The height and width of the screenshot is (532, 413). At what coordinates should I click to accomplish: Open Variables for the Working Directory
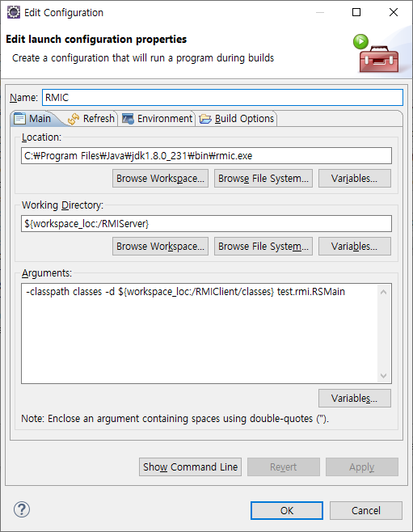pos(354,247)
